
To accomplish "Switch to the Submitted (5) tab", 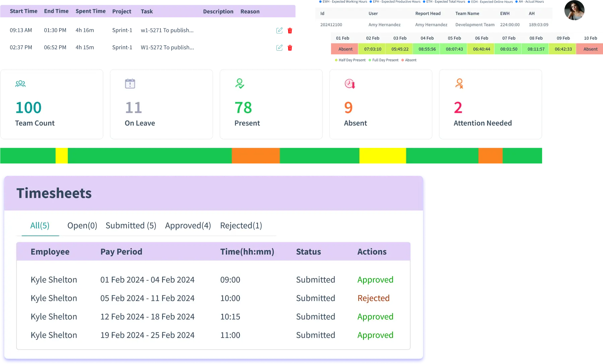I will click(131, 225).
